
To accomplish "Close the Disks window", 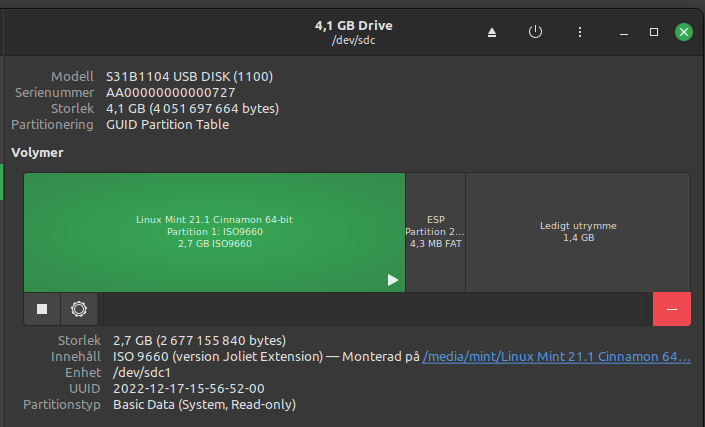I will [684, 32].
